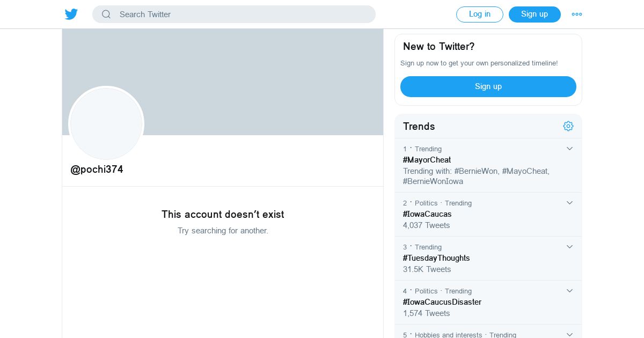Open the three-dot more menu
The height and width of the screenshot is (338, 644).
(577, 14)
